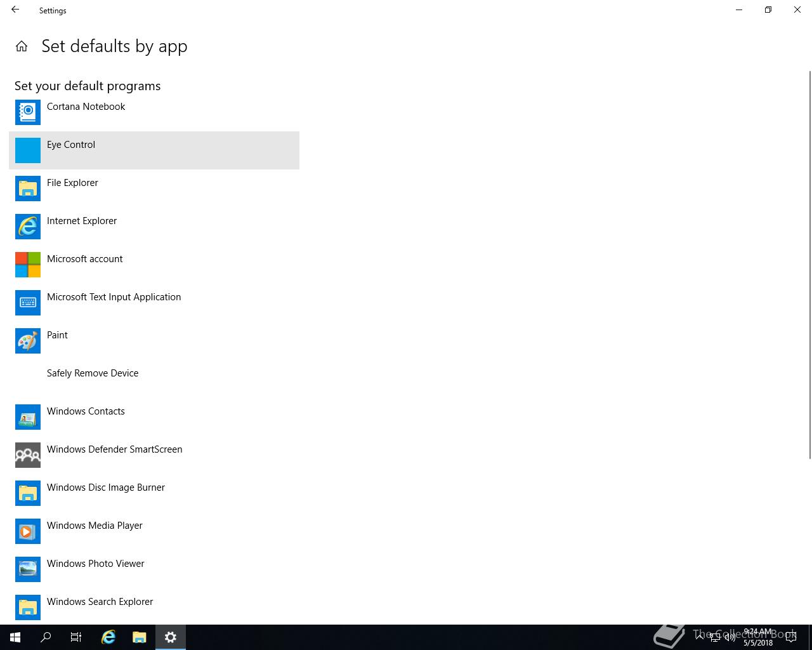Launch Internet Explorer from taskbar
812x650 pixels.
click(108, 637)
